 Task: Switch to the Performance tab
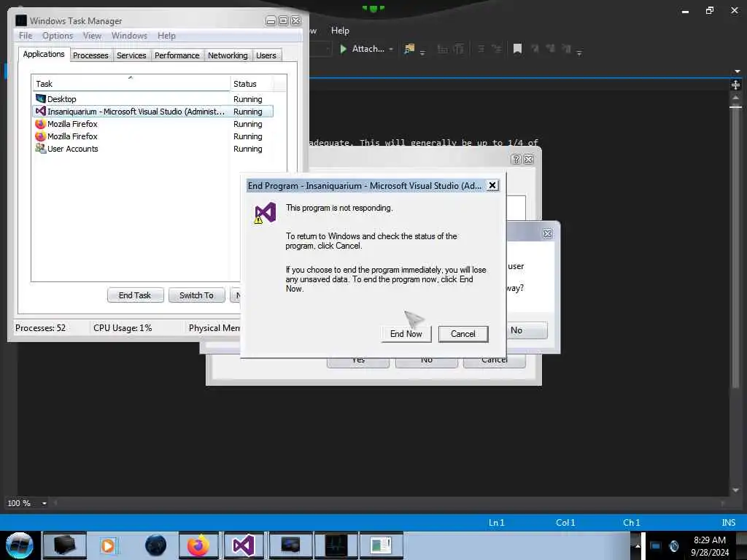click(177, 55)
